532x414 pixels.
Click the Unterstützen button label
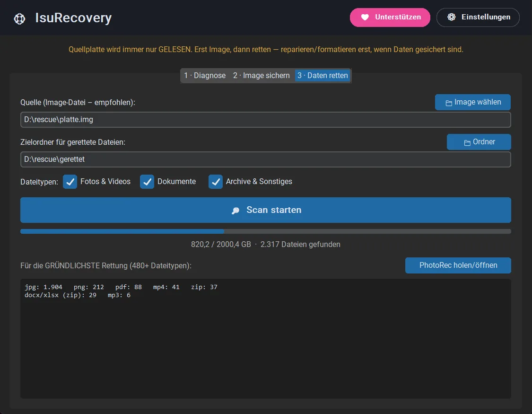coord(398,17)
